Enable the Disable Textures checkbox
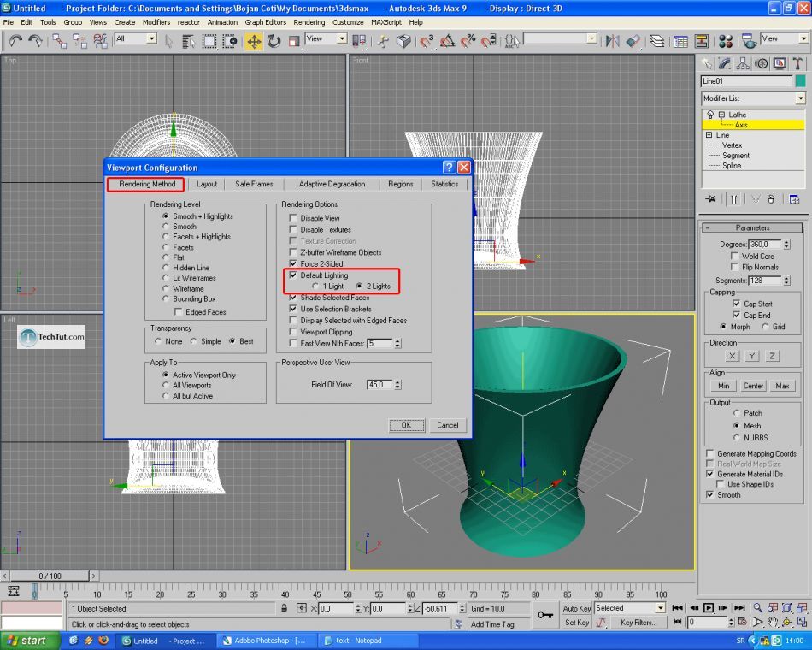The image size is (812, 650). [293, 230]
